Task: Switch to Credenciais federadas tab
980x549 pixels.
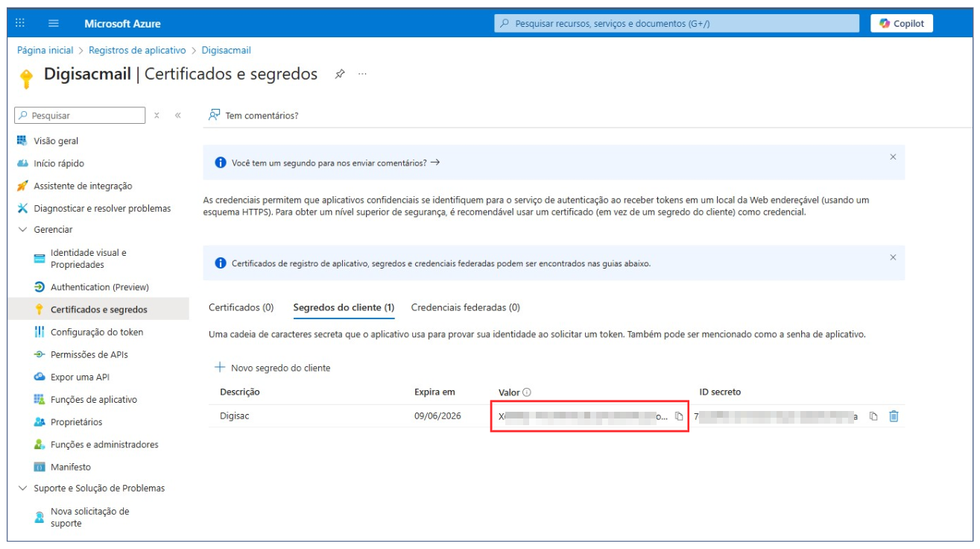Action: pyautogui.click(x=465, y=307)
